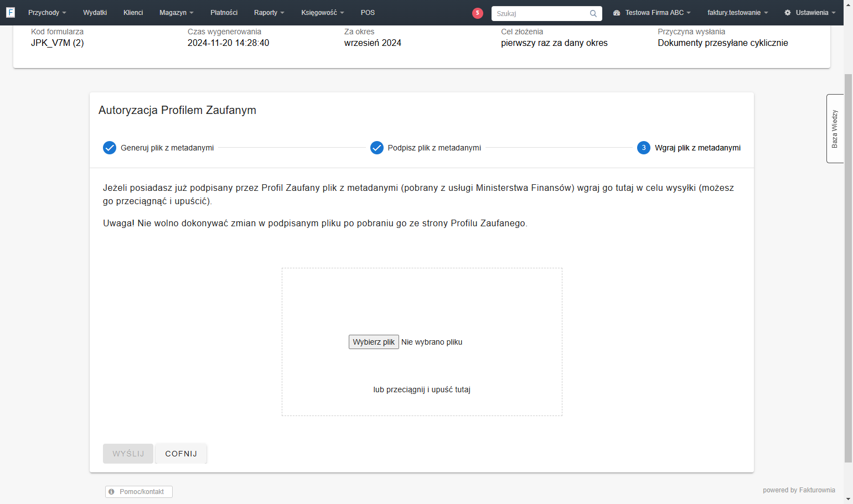Open the Baza Wiedzy side tab
The height and width of the screenshot is (504, 853).
click(x=835, y=128)
